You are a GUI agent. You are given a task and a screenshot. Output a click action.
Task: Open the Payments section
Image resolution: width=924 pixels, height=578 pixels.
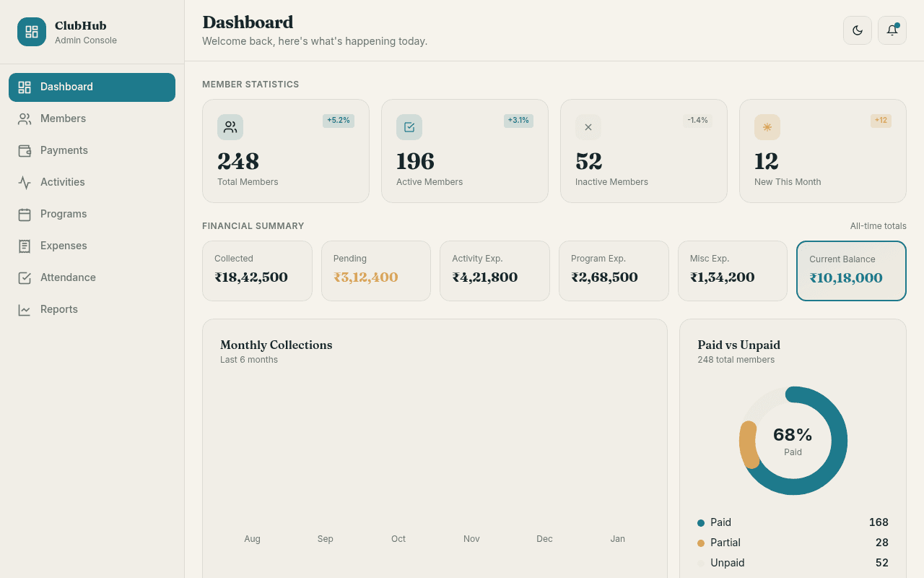[92, 150]
